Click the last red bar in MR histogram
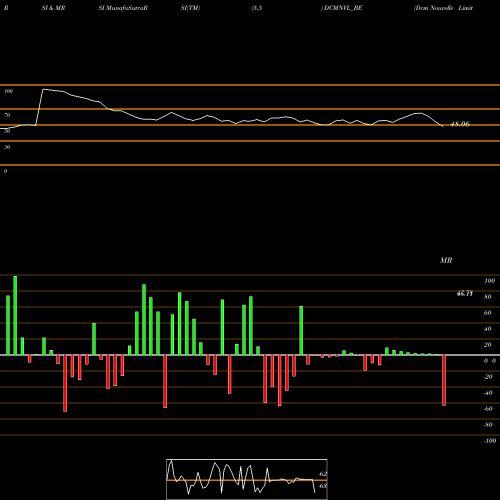500x500 pixels. click(x=444, y=380)
